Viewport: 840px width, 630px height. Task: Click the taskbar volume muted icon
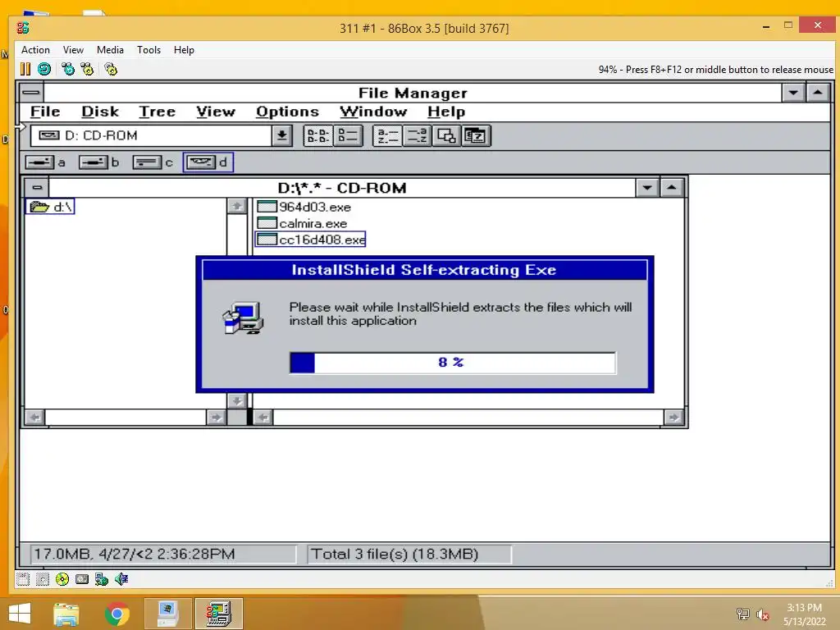[x=762, y=614]
